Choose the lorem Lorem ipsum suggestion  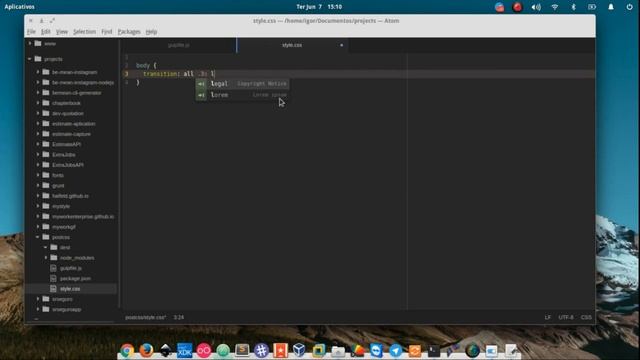[x=242, y=95]
